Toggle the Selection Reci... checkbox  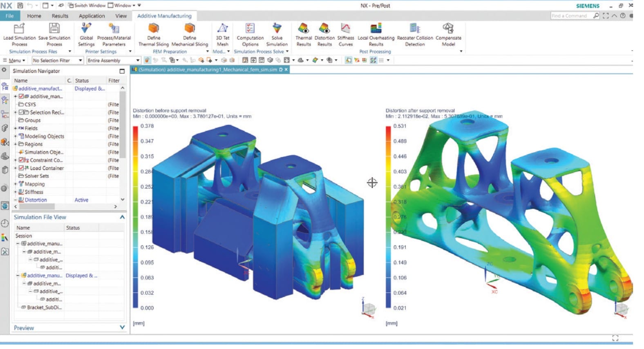point(21,112)
